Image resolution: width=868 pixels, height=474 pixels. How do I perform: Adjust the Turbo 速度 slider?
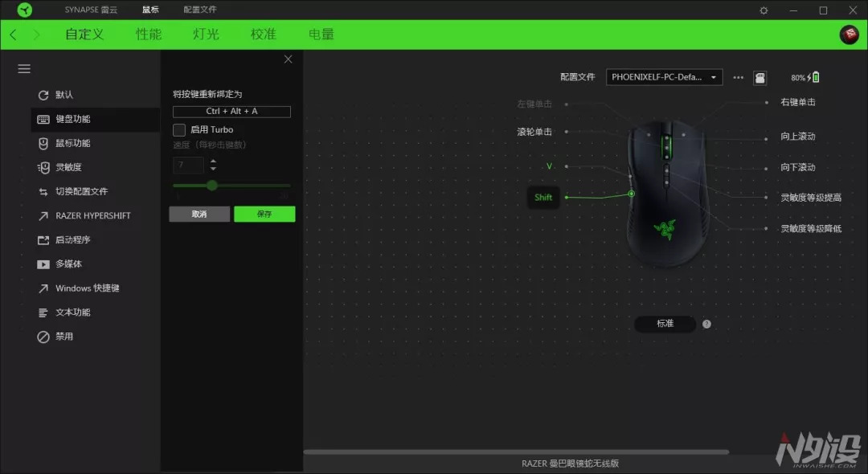pyautogui.click(x=211, y=185)
